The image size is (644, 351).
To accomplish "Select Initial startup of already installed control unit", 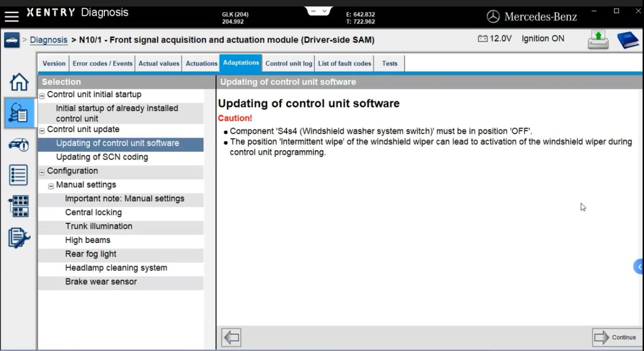I will (121, 113).
